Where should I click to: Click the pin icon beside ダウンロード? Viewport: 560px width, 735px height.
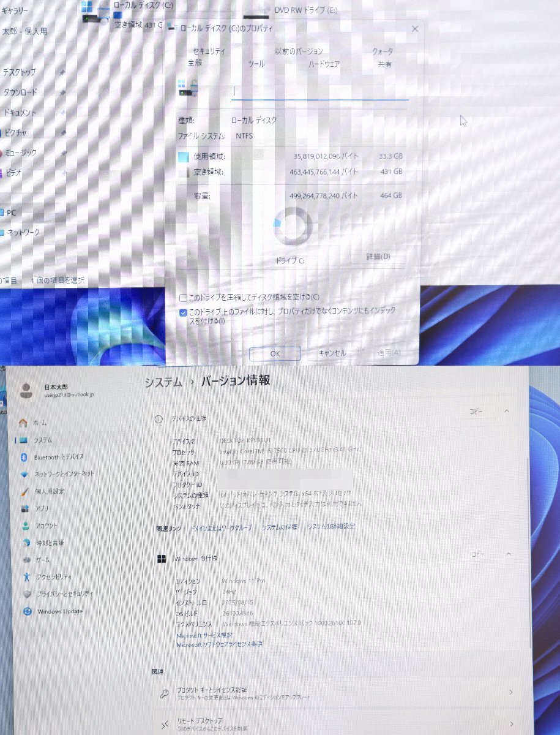tap(62, 92)
